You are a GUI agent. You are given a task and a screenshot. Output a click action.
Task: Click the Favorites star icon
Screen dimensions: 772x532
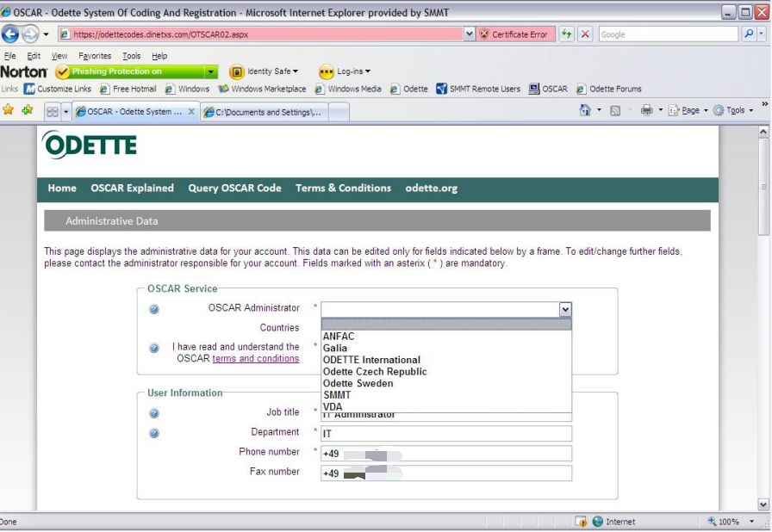(9, 110)
